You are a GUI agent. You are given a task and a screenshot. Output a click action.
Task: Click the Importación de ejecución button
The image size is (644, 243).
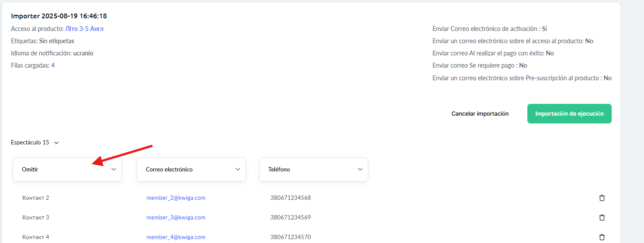569,114
